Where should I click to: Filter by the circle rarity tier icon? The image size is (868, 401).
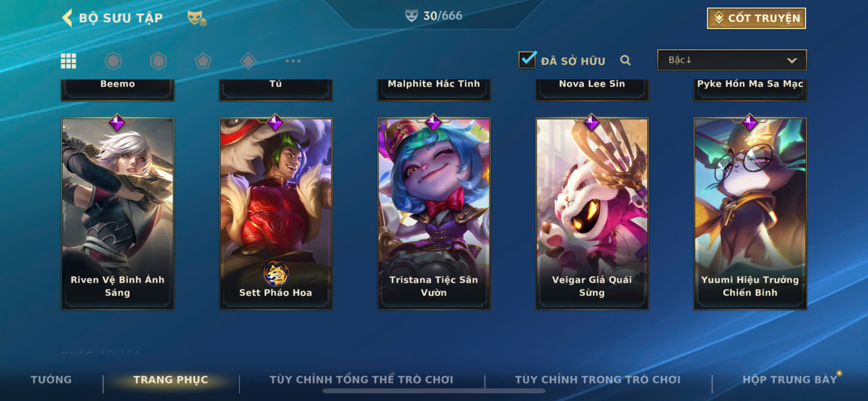point(113,61)
